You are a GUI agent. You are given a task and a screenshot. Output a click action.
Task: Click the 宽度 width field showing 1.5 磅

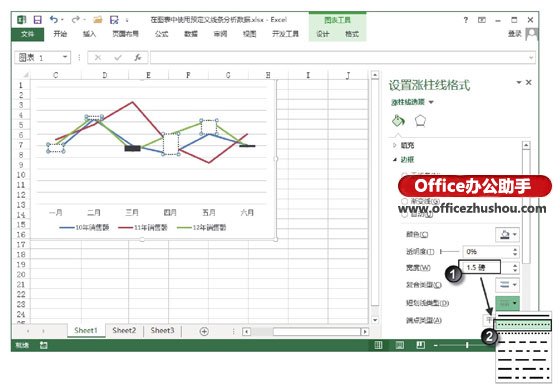click(x=479, y=267)
